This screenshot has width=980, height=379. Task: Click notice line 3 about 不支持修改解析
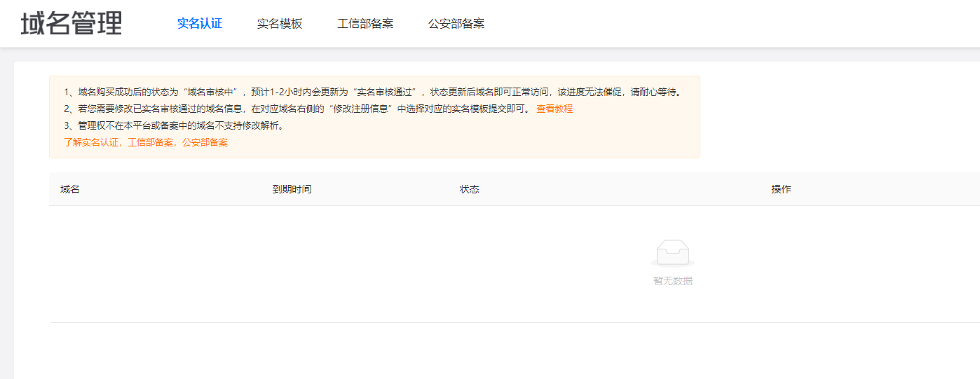point(174,125)
